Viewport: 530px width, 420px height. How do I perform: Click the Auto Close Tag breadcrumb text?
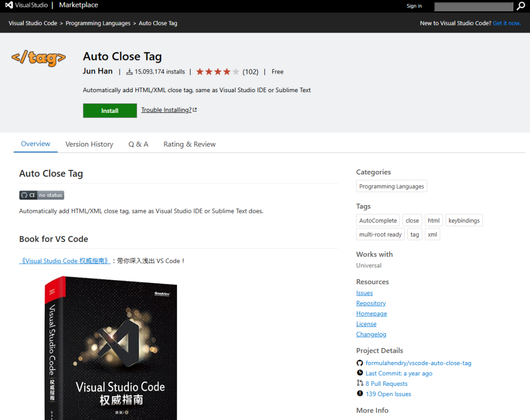coord(158,23)
